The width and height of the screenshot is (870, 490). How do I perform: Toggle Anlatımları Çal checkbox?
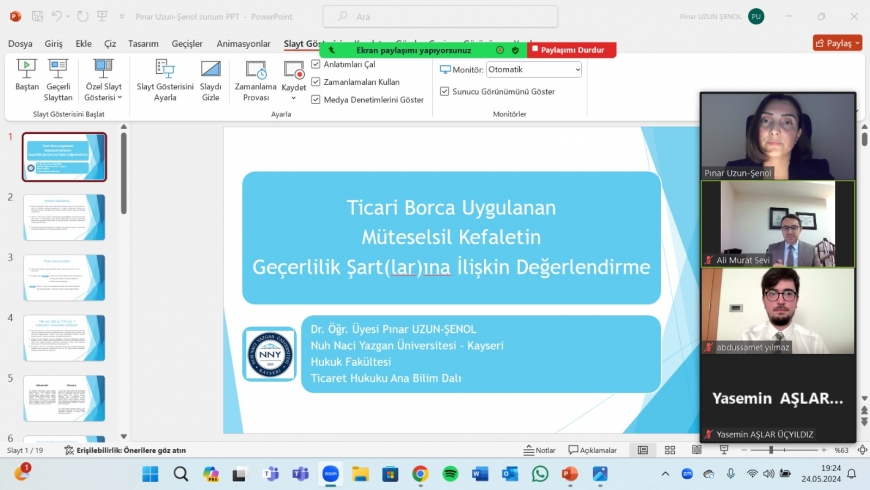[x=316, y=64]
